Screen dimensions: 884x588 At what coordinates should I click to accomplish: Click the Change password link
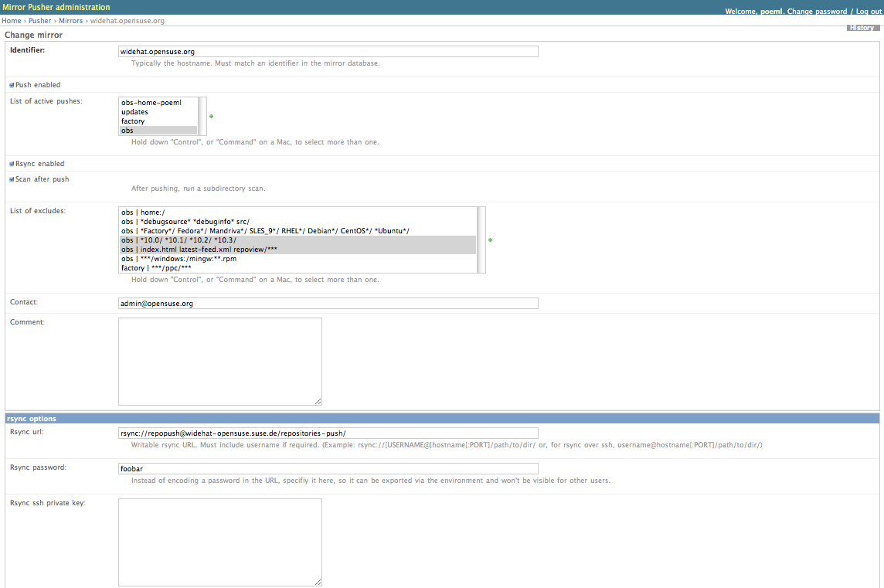coord(817,12)
